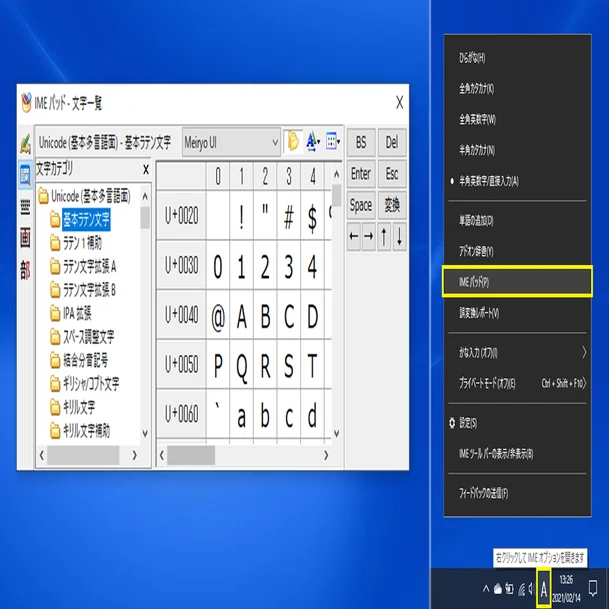Click the 変換 button
Viewport: 609px width, 609px height.
tap(392, 205)
